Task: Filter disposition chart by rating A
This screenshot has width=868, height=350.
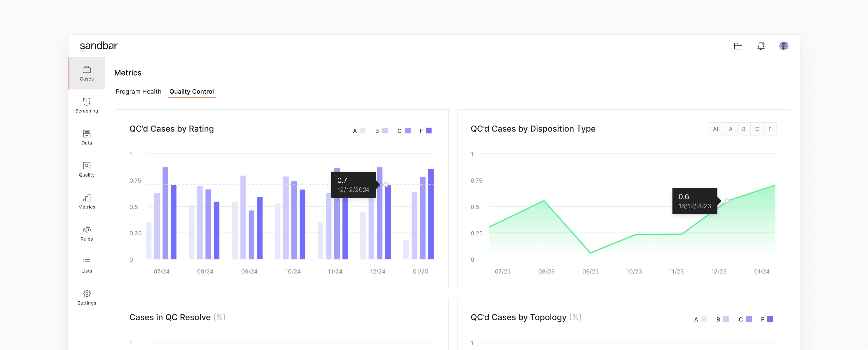Action: tap(731, 129)
